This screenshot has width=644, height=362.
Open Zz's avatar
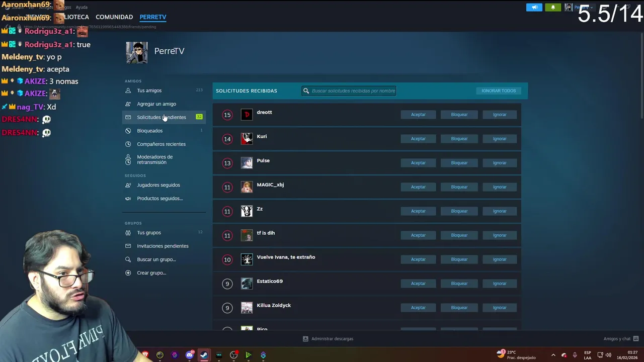tap(247, 211)
